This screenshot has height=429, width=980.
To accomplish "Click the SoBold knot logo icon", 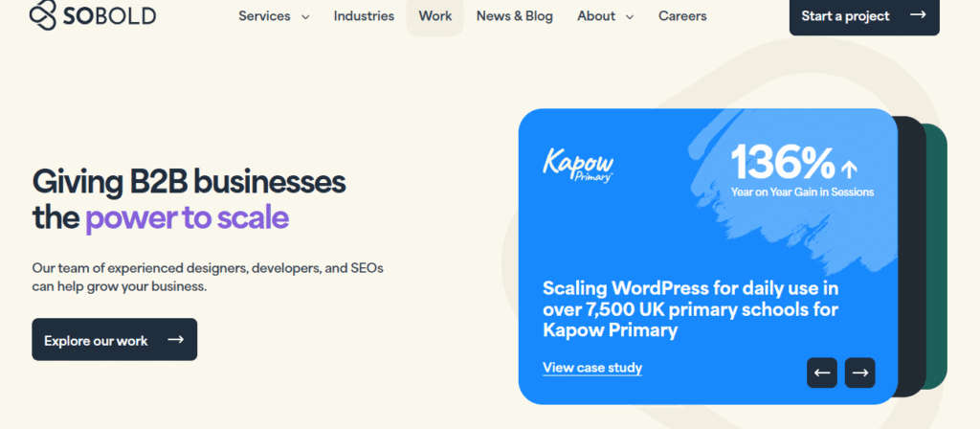I will (x=44, y=15).
